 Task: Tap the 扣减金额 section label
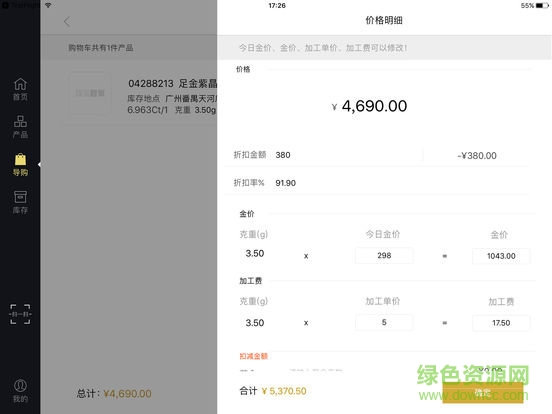(253, 356)
